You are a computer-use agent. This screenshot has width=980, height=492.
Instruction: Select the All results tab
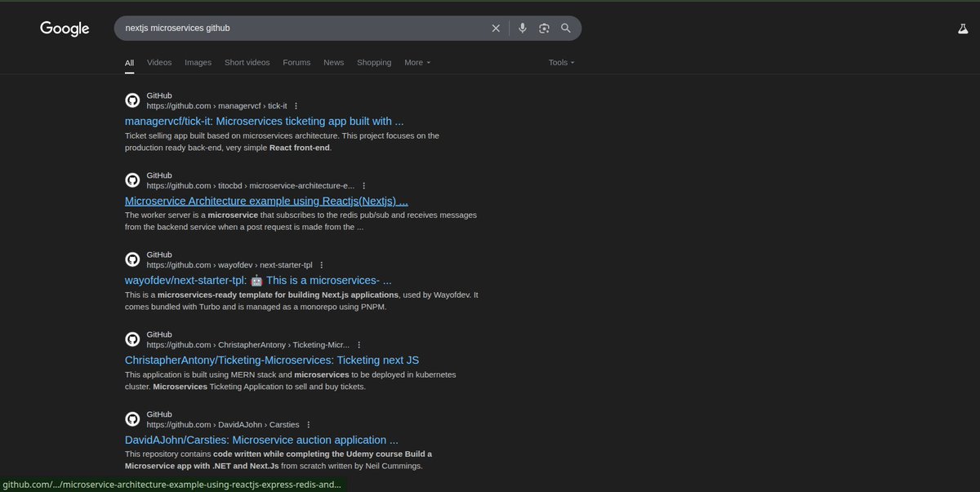(x=129, y=62)
